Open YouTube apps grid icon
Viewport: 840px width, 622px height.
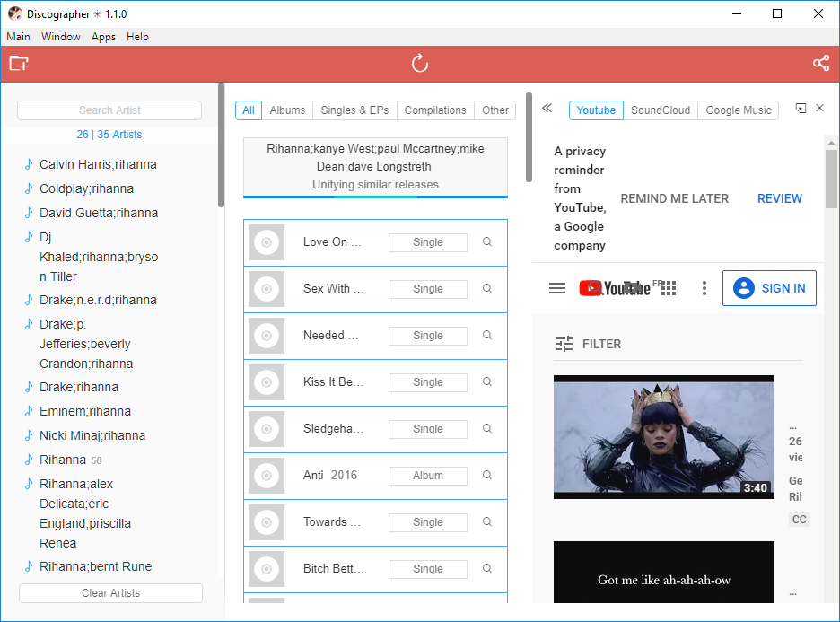coord(669,288)
